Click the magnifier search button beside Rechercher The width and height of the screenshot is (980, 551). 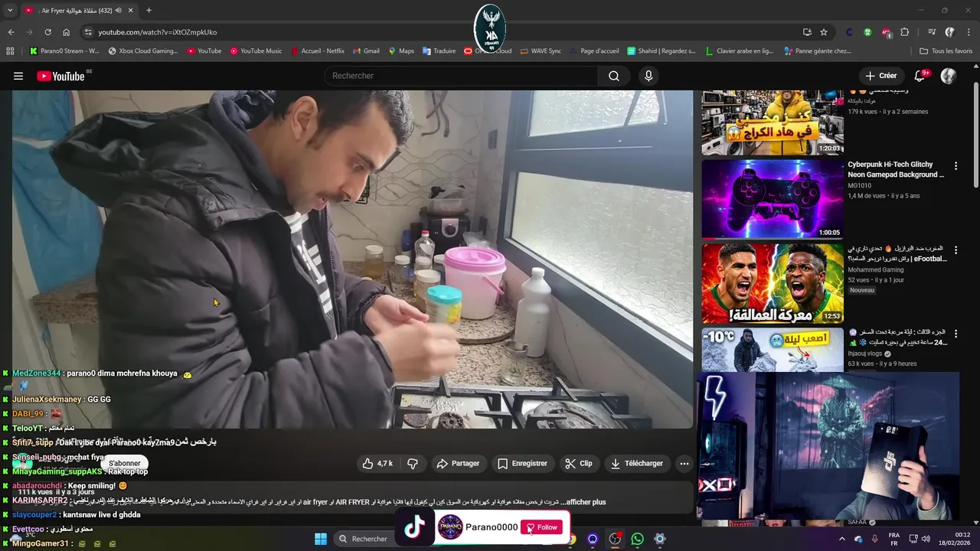[614, 76]
